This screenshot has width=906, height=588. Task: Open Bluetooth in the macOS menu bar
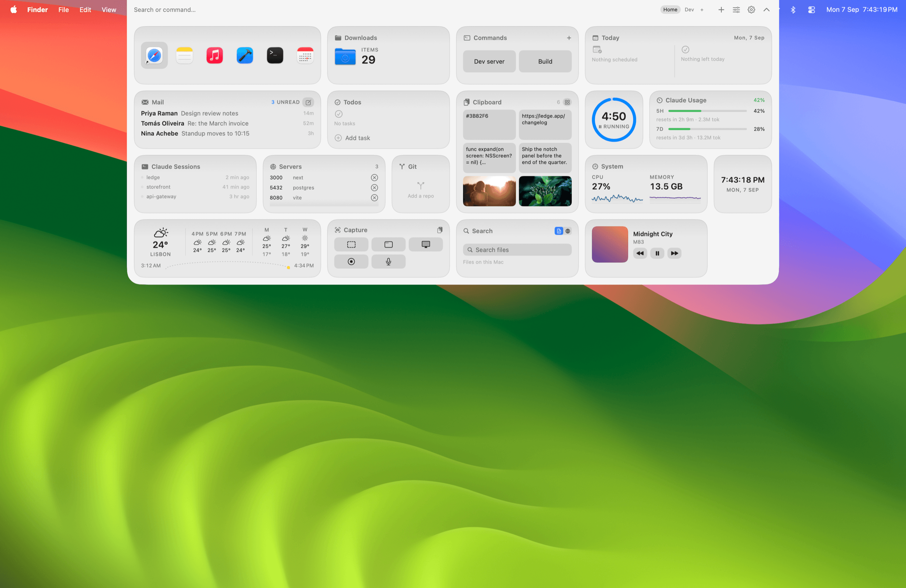click(x=793, y=10)
